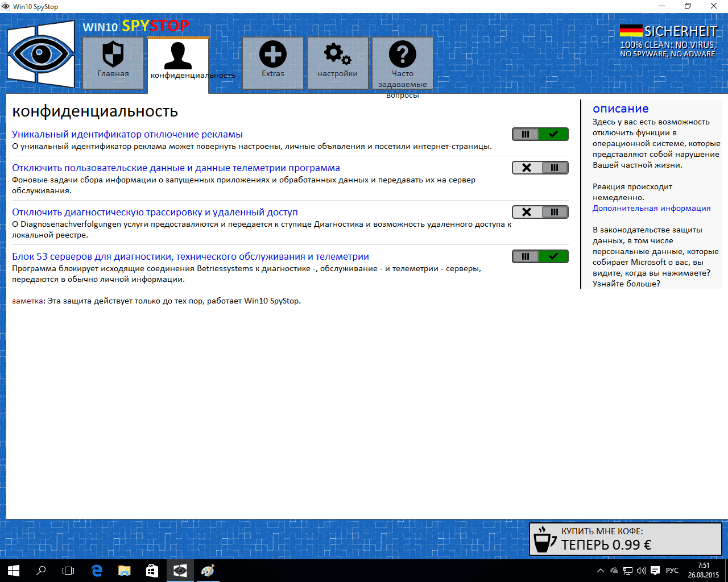Select the конфиденциальность tab
The height and width of the screenshot is (582, 728).
click(x=178, y=64)
